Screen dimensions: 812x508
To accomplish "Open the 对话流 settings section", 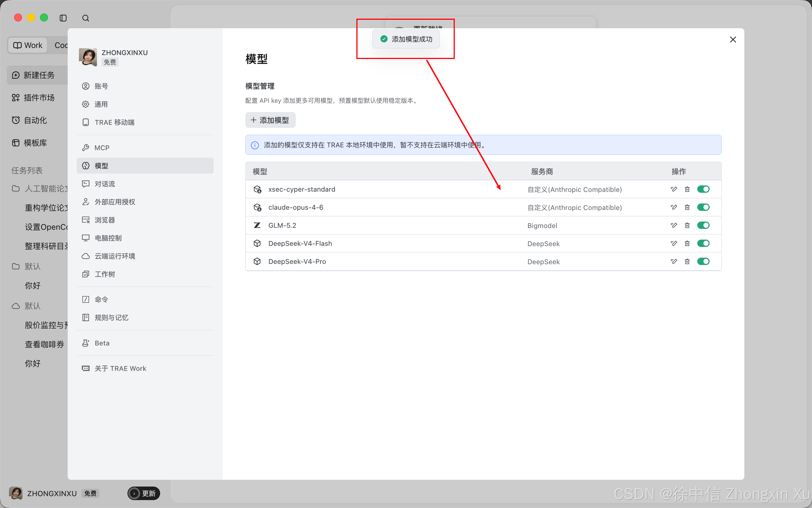I will click(145, 184).
